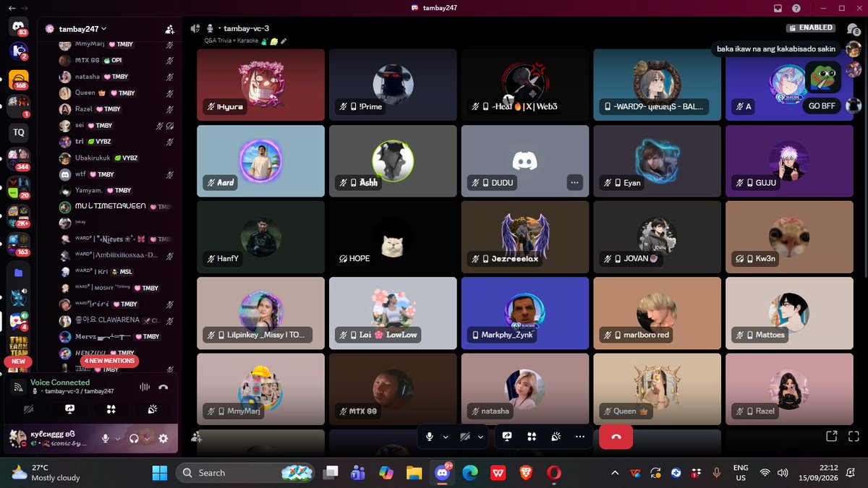Viewport: 868px width, 488px height.
Task: Select Yamyam. in the voice member list
Action: coord(116,190)
